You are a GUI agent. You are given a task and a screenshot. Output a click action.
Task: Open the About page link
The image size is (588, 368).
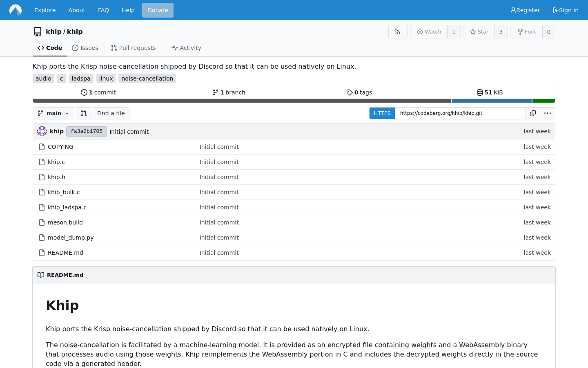click(77, 10)
